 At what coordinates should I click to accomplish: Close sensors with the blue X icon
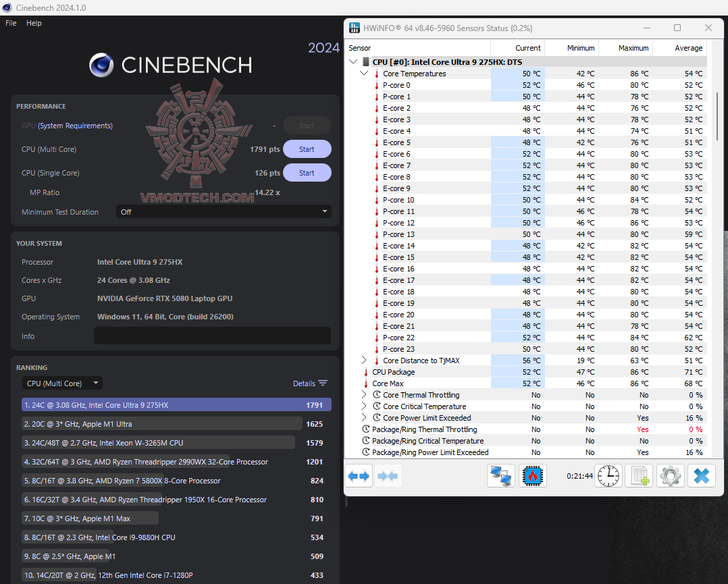[x=702, y=476]
